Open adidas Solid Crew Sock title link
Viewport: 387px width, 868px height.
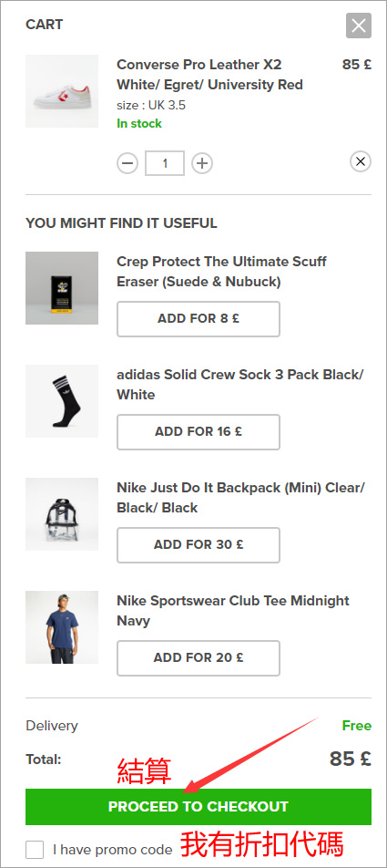(x=240, y=385)
